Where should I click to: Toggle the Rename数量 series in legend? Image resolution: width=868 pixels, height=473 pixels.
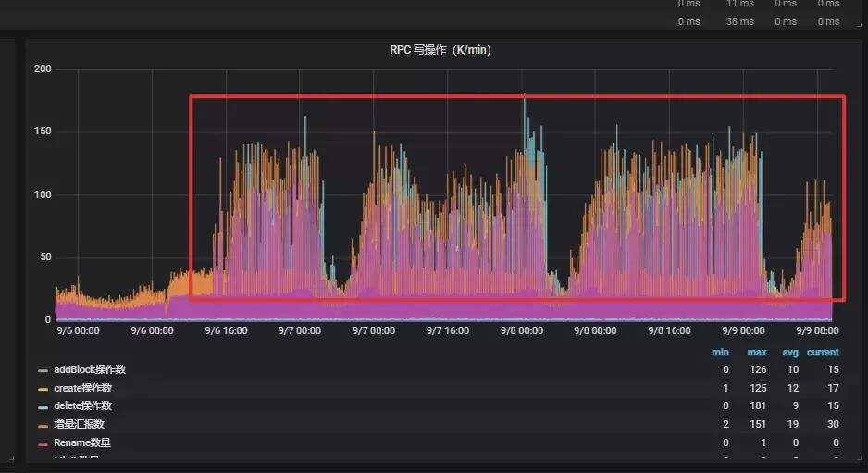click(x=82, y=442)
